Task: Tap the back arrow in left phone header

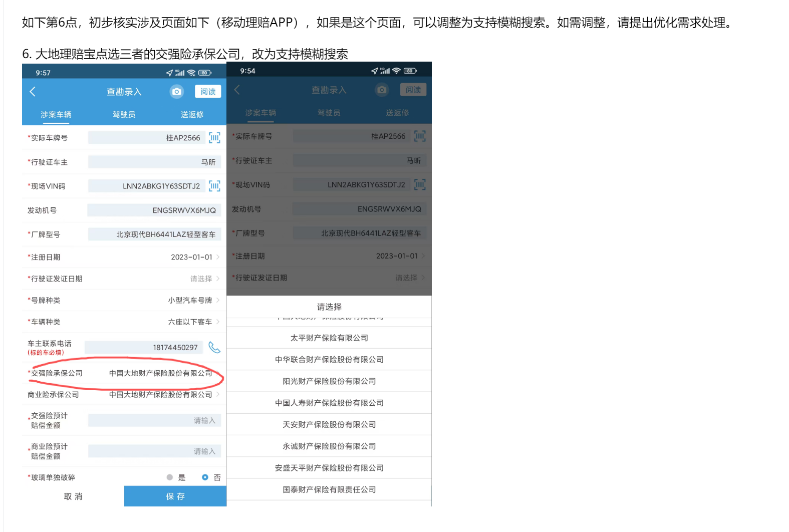Action: (x=33, y=92)
